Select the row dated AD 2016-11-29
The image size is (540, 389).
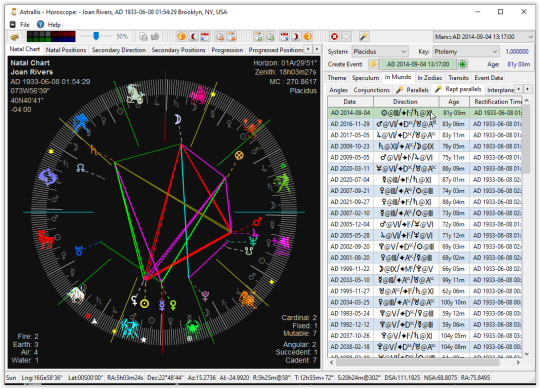point(425,124)
